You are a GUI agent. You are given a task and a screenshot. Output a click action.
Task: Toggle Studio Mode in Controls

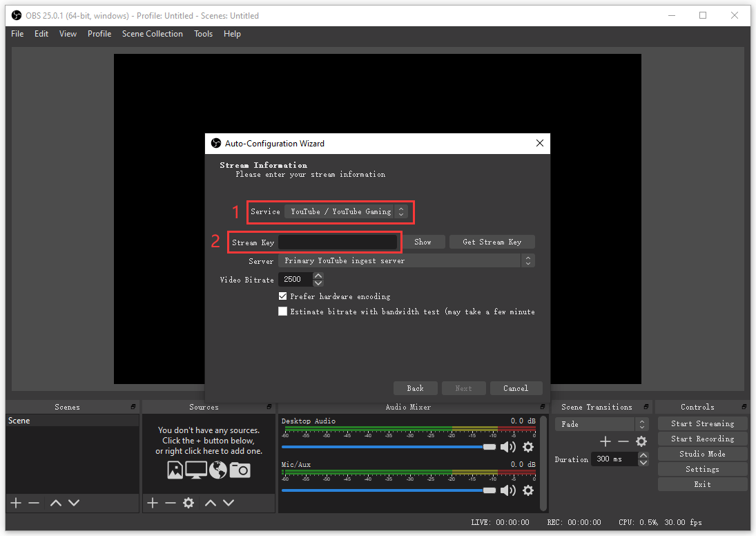[x=702, y=454]
